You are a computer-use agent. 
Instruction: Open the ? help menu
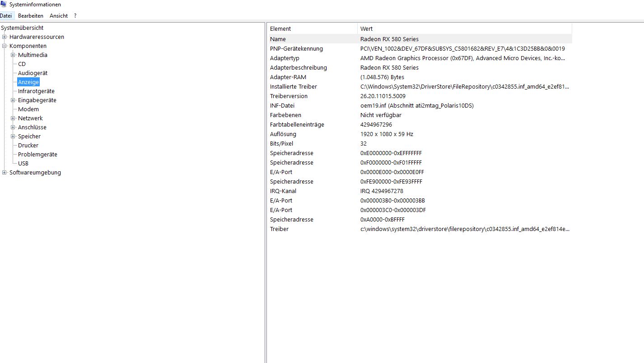75,16
